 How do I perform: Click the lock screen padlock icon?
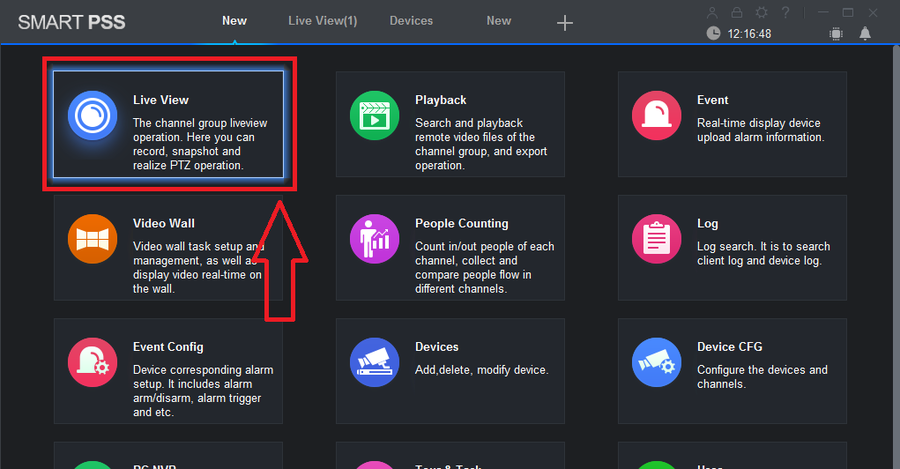pyautogui.click(x=737, y=13)
